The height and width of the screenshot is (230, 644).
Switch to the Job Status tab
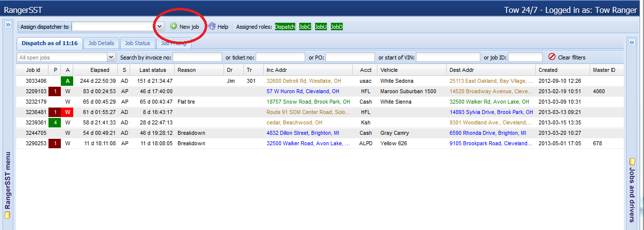[x=137, y=43]
